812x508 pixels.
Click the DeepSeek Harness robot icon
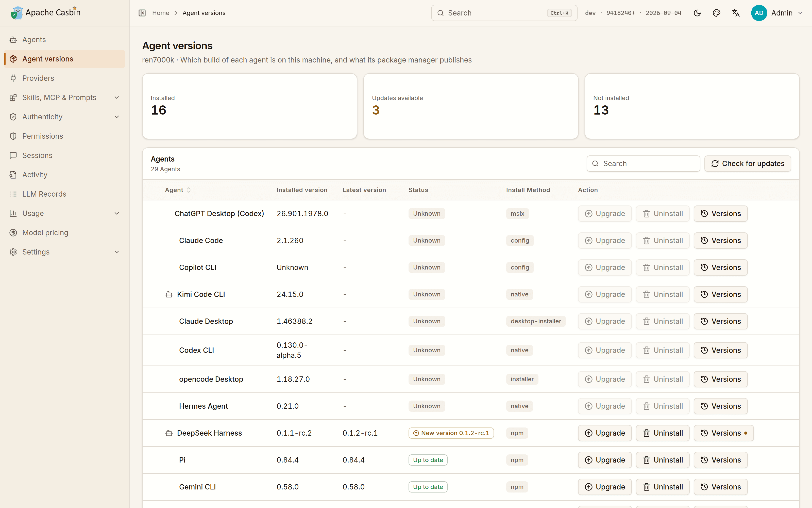pyautogui.click(x=169, y=433)
